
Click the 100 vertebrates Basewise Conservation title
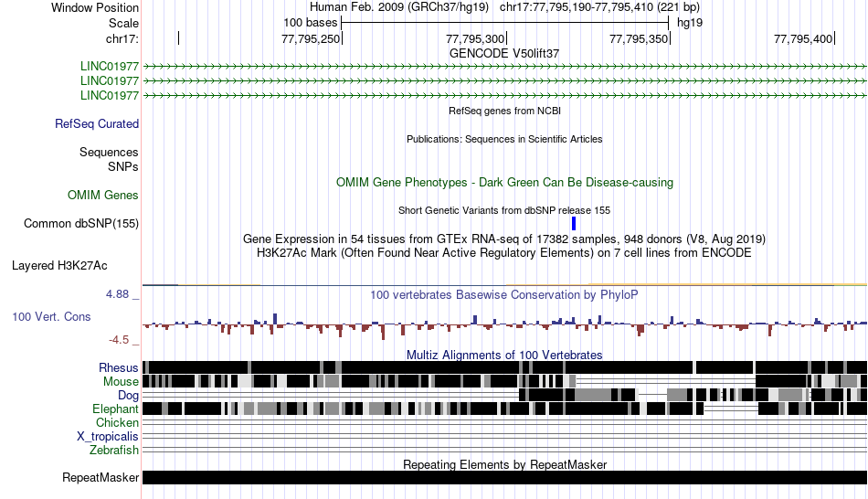click(504, 294)
